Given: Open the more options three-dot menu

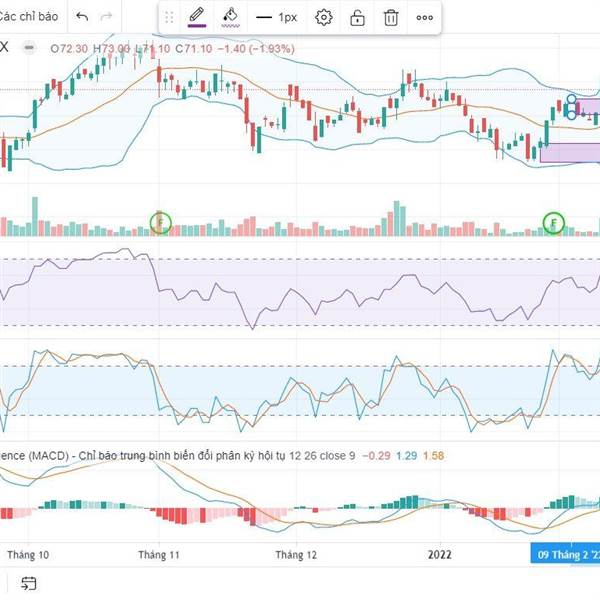Looking at the screenshot, I should 425,18.
